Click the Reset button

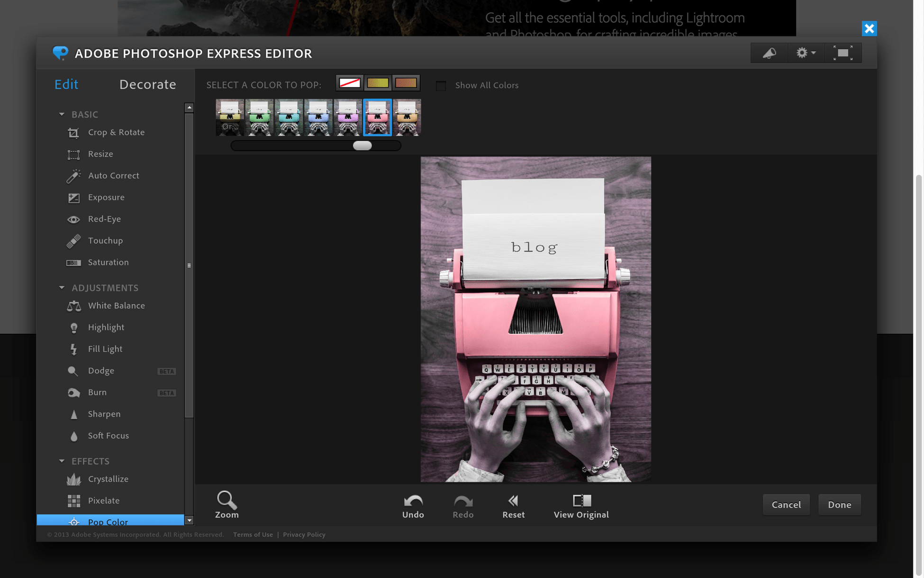click(x=514, y=504)
